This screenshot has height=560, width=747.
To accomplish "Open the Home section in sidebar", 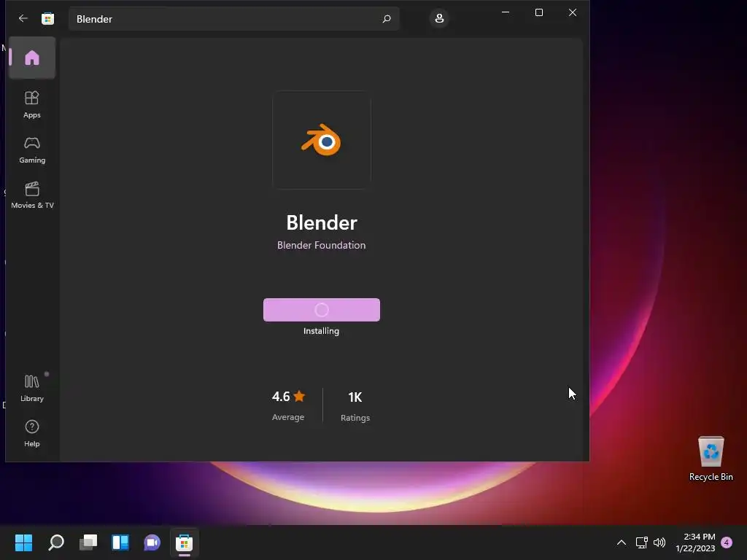I will (x=32, y=58).
